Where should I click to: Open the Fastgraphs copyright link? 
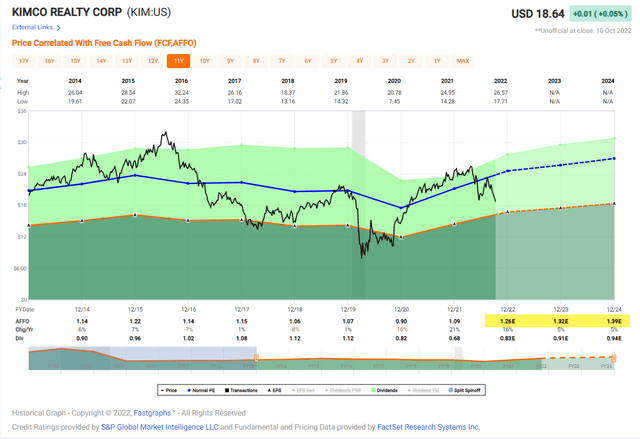point(154,413)
